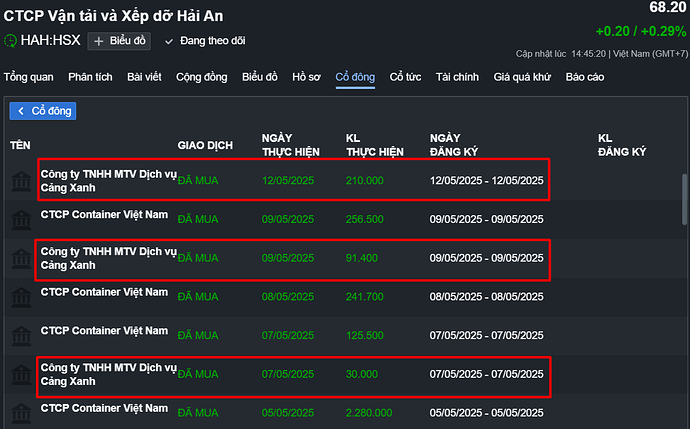The image size is (690, 429).
Task: Click the + Biểu đồ button
Action: click(119, 41)
